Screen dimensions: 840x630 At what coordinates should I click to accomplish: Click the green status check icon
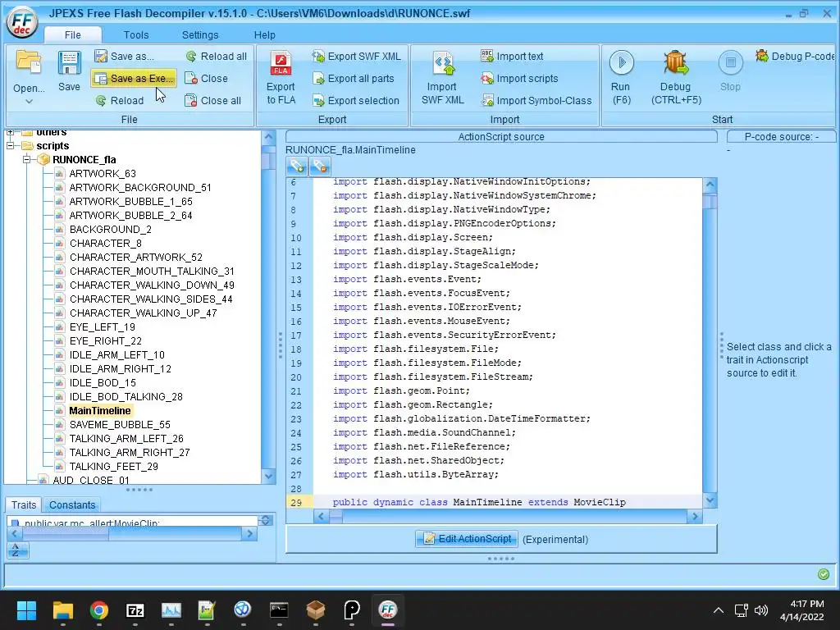pos(824,574)
